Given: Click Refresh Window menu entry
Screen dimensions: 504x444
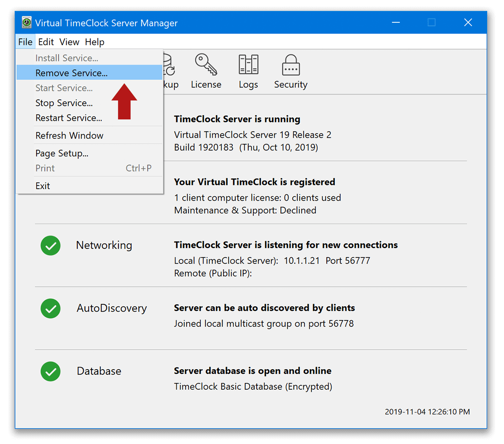Looking at the screenshot, I should point(69,135).
